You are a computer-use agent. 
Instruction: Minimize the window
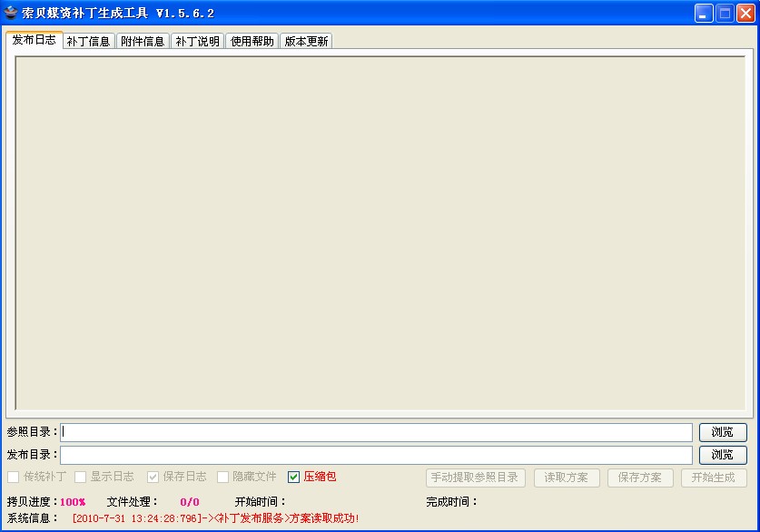[x=704, y=13]
